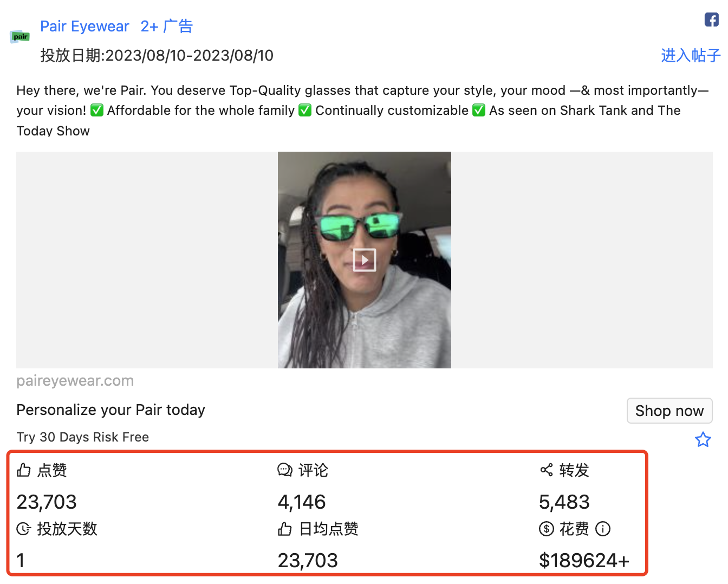Bookmark the ad with the star icon
The image size is (728, 584).
click(x=703, y=439)
